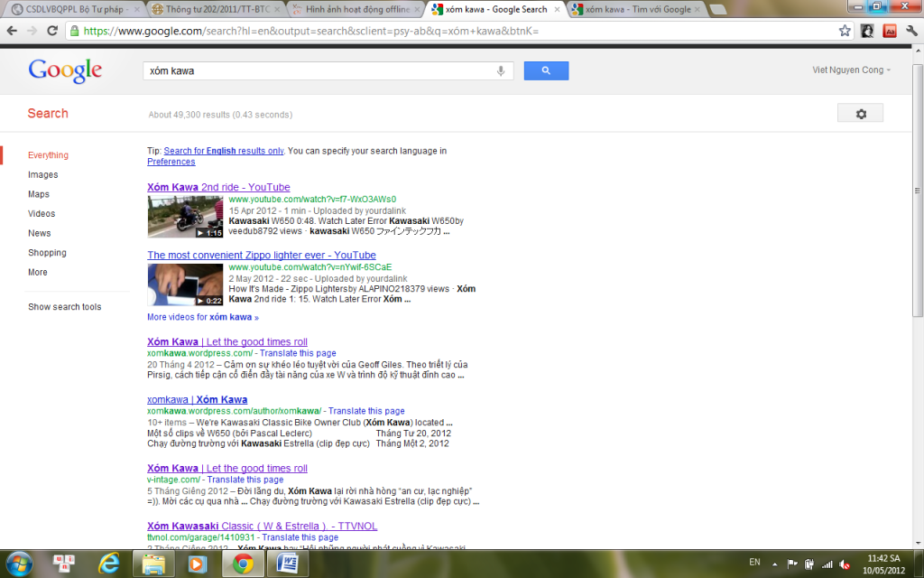The image size is (924, 578).
Task: Switch to the xóm kawa - Tìm với Google tab
Action: (x=636, y=9)
